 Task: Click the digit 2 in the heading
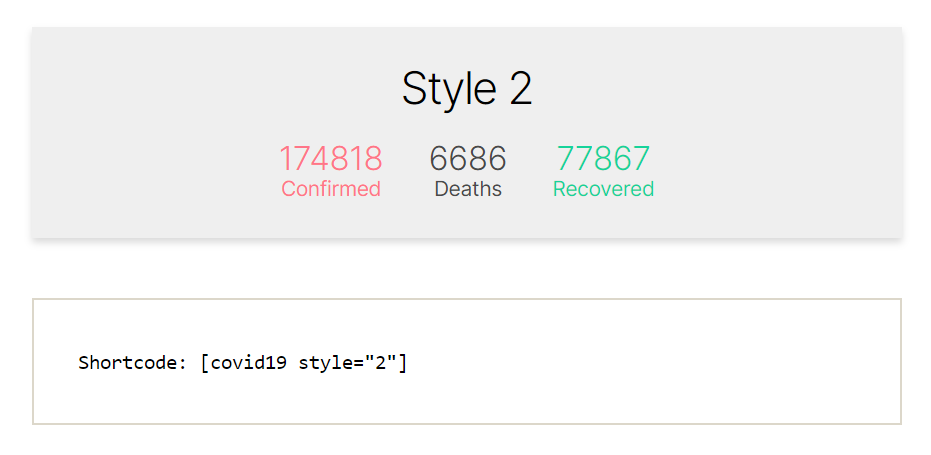click(x=520, y=88)
